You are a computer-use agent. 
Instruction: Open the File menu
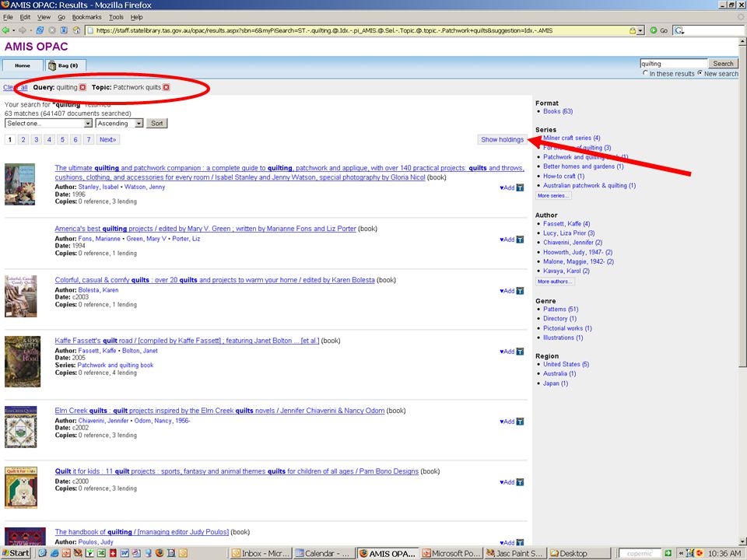[8, 17]
